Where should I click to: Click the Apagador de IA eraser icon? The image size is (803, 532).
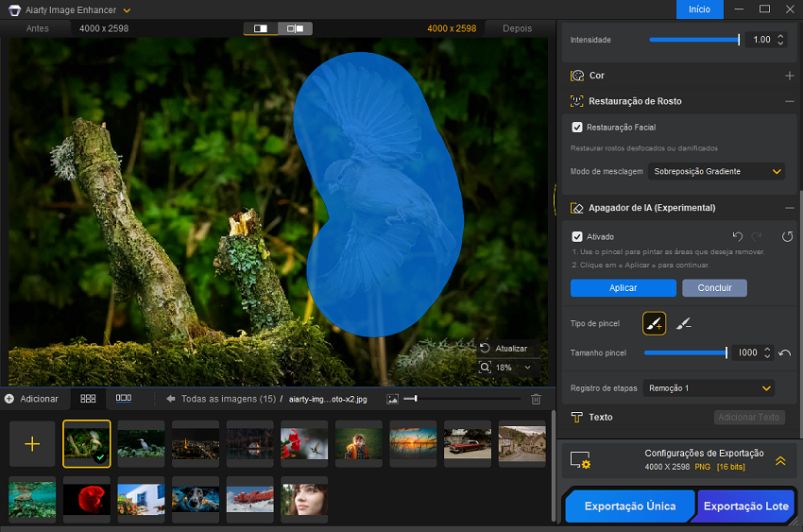tap(577, 208)
